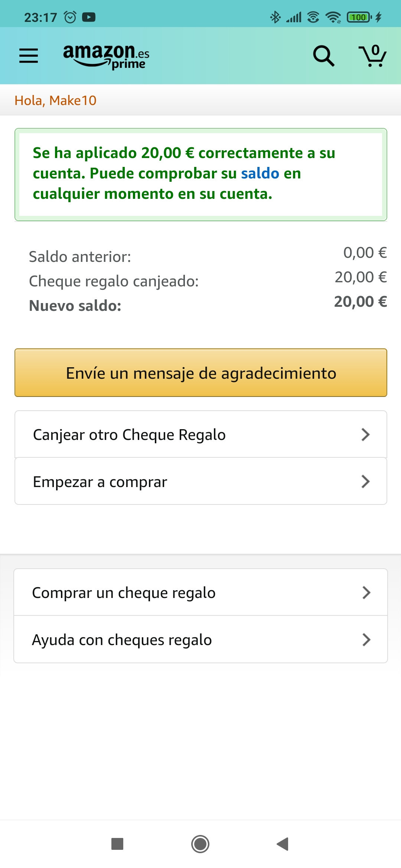
Task: Tap the battery indicator in status bar
Action: (359, 17)
